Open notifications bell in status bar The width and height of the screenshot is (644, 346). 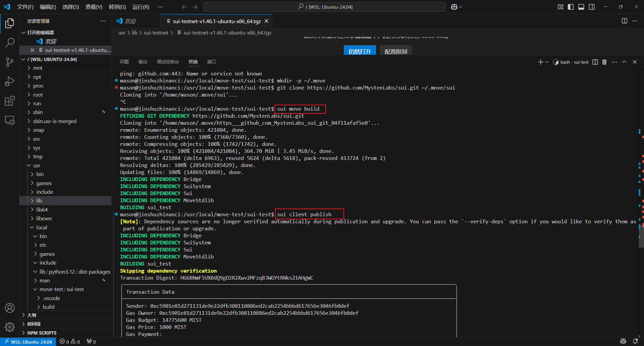coord(635,342)
